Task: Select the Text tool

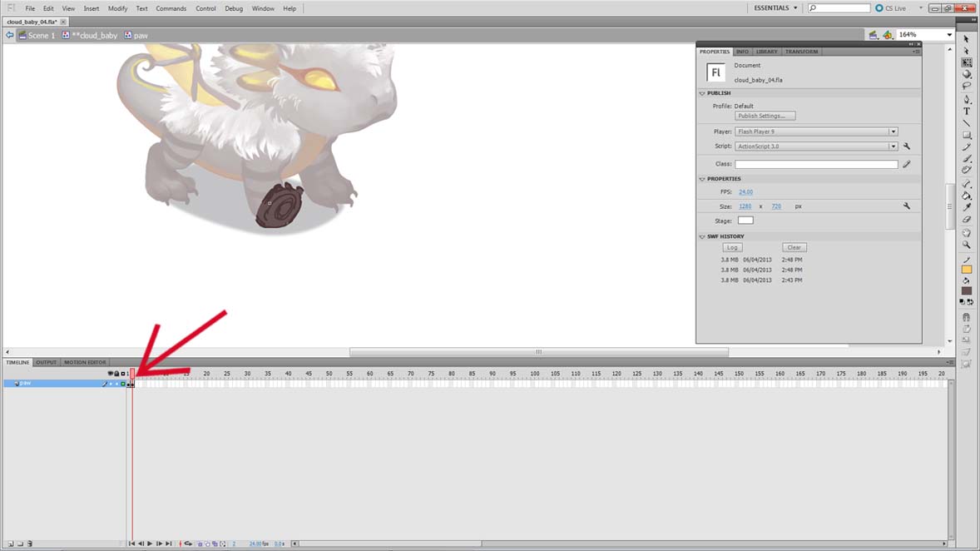Action: [x=966, y=112]
